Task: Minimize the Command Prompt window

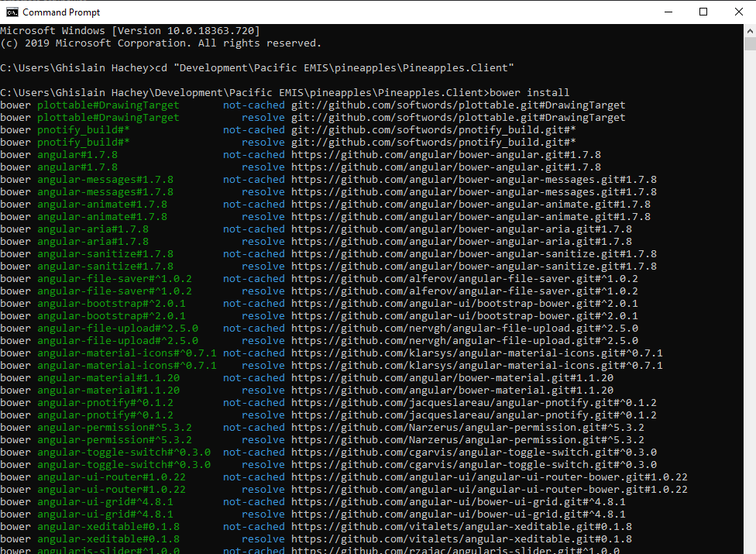Action: pyautogui.click(x=667, y=12)
